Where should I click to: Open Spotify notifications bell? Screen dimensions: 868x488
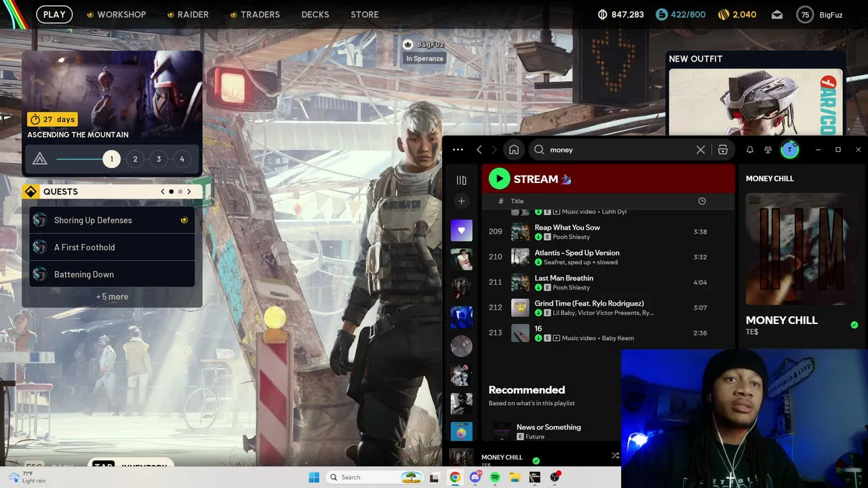click(750, 150)
